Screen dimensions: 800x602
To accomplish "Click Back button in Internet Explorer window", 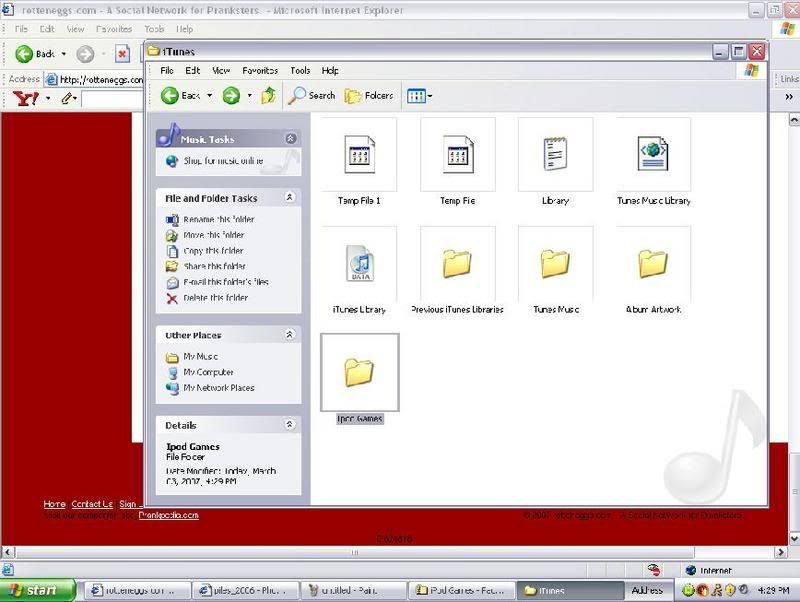I will click(34, 54).
